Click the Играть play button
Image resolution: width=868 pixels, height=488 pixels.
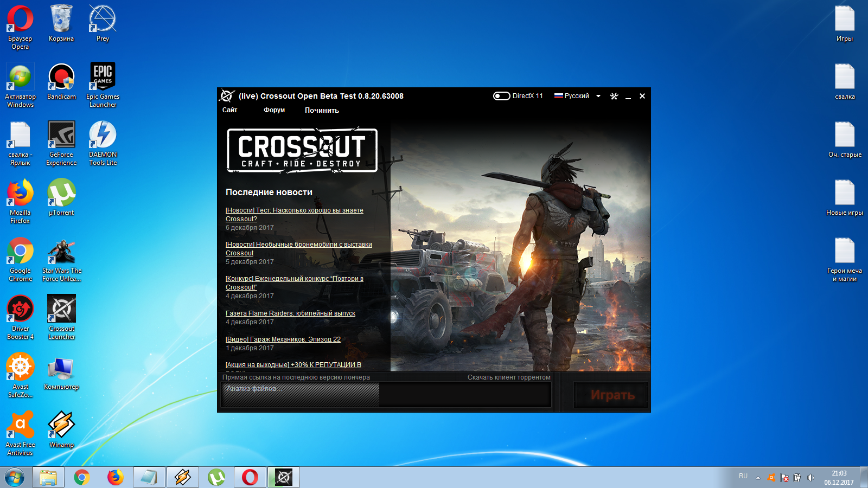[x=612, y=395]
